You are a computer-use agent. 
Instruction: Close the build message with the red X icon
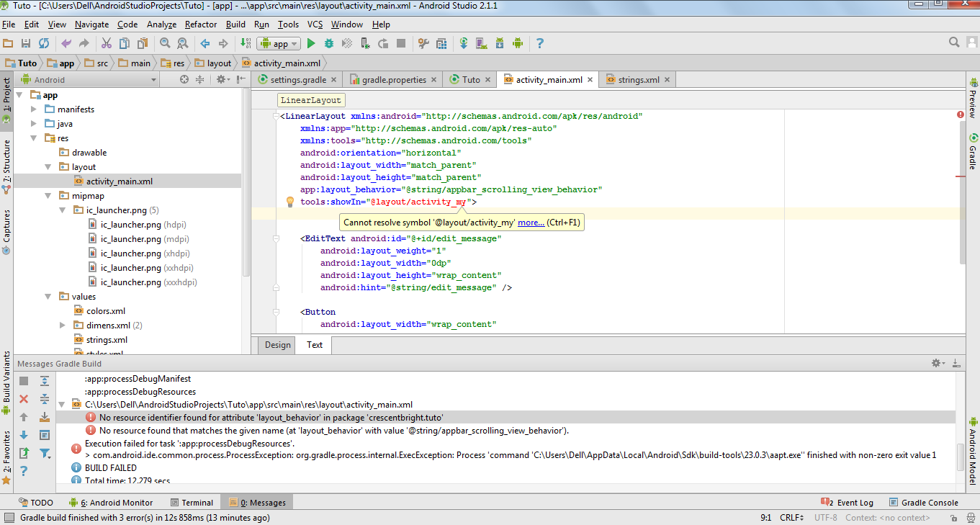(x=24, y=399)
